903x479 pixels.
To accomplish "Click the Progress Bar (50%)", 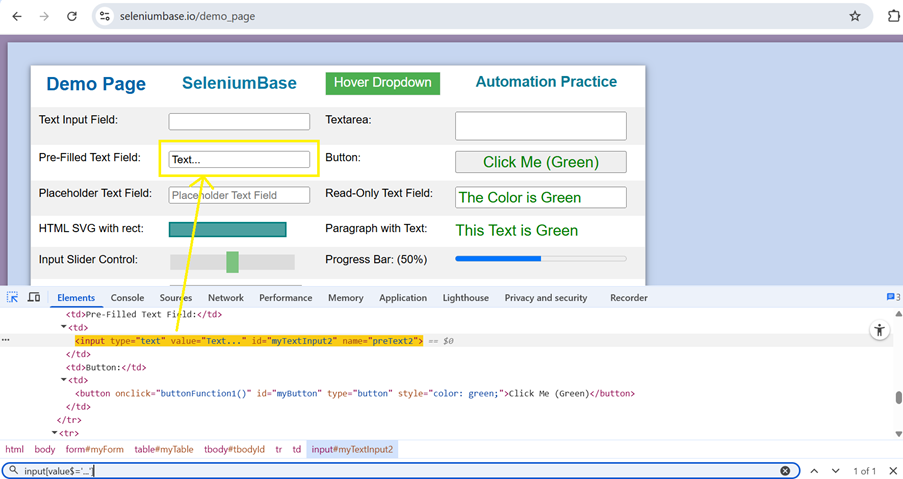I will [x=541, y=258].
